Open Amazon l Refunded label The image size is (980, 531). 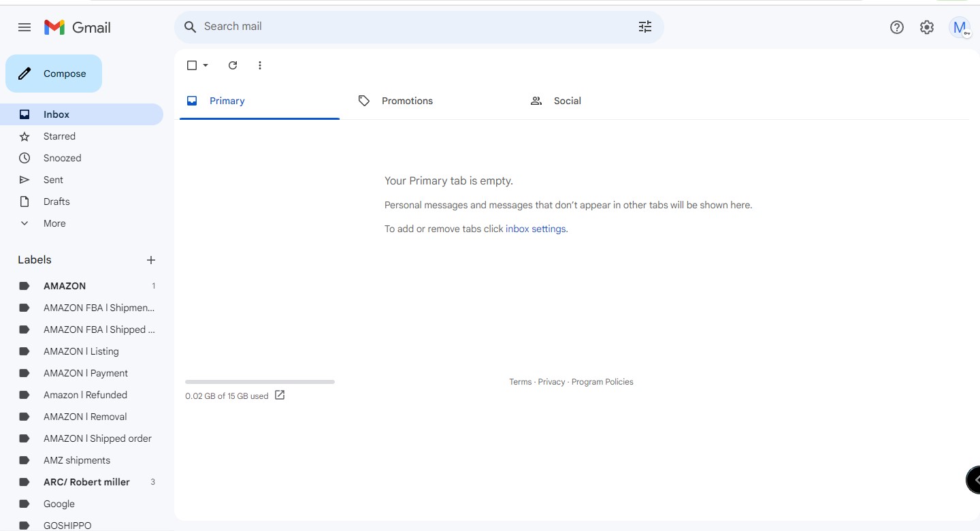82,395
